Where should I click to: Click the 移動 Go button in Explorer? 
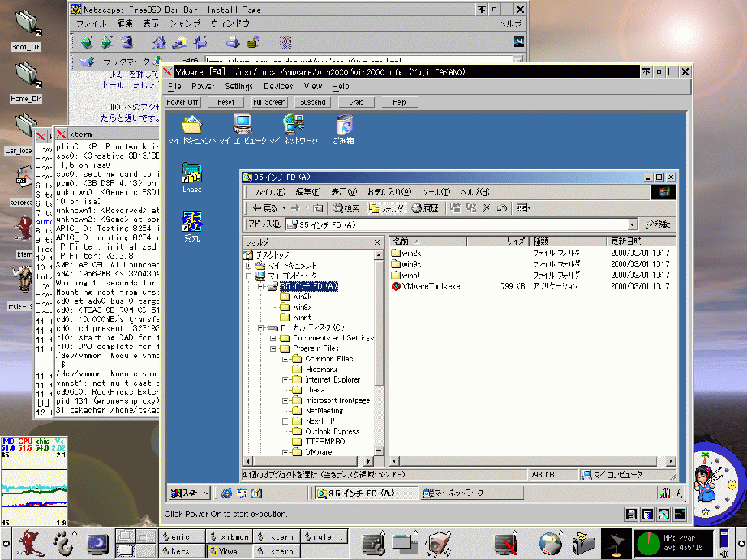(658, 224)
